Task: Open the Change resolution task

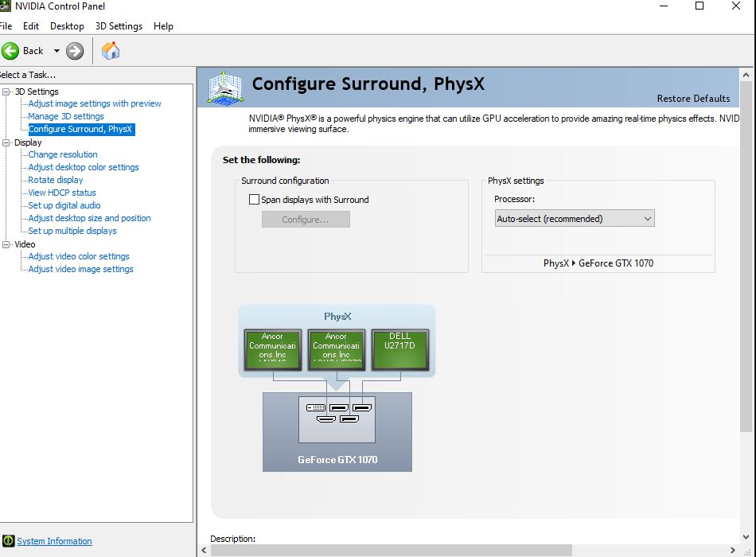Action: coord(63,154)
